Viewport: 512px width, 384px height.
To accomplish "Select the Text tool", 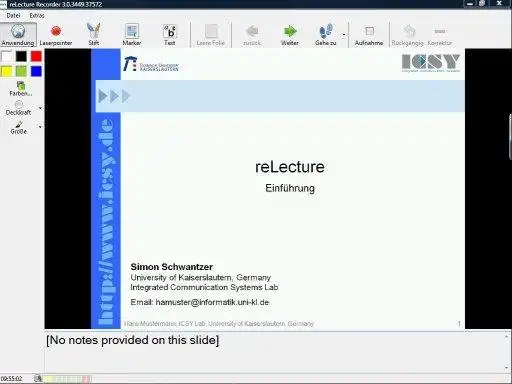I will 170,34.
